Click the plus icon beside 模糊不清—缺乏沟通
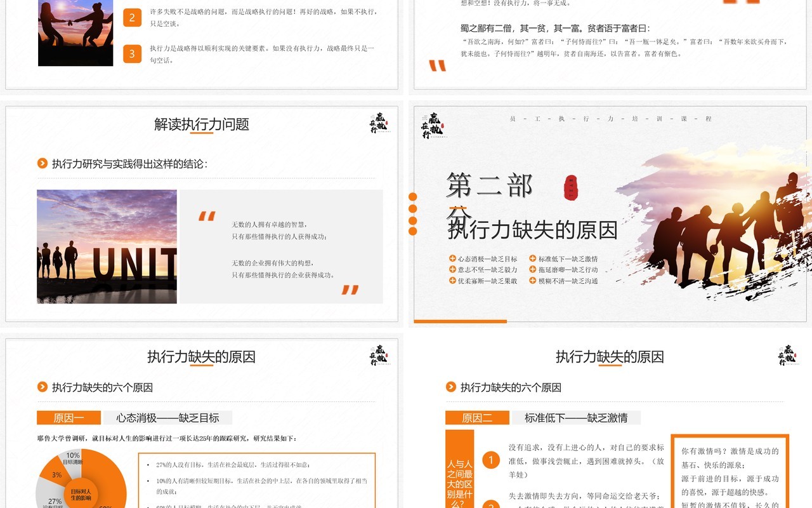Viewport: 812px width, 508px height. [533, 280]
